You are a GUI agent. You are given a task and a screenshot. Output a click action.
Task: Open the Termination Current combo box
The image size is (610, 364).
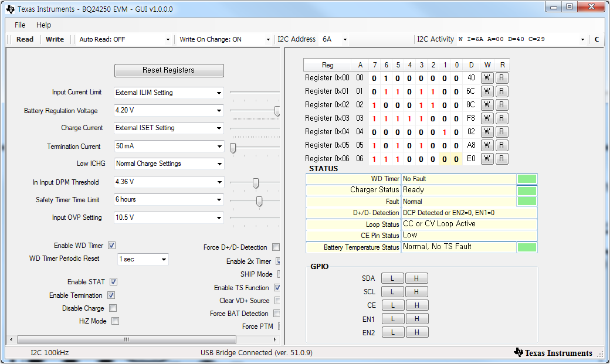169,146
